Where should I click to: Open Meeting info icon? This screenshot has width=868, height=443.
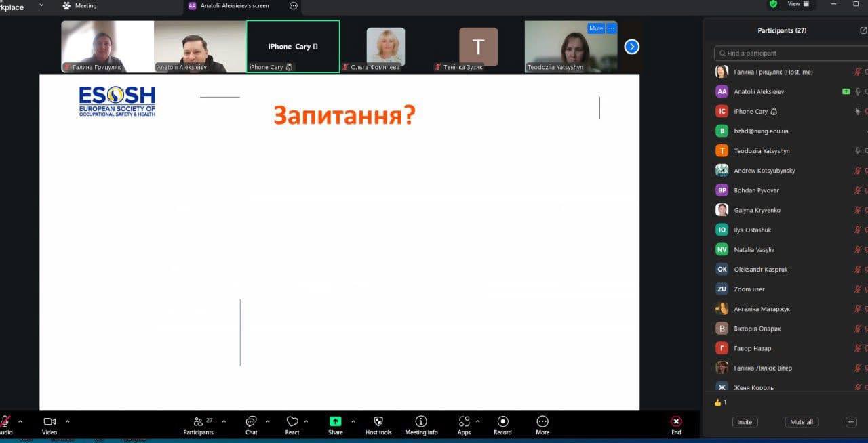click(x=421, y=421)
